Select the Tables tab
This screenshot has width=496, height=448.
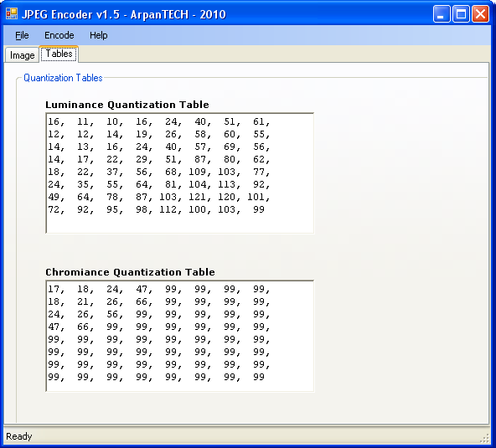coord(59,54)
